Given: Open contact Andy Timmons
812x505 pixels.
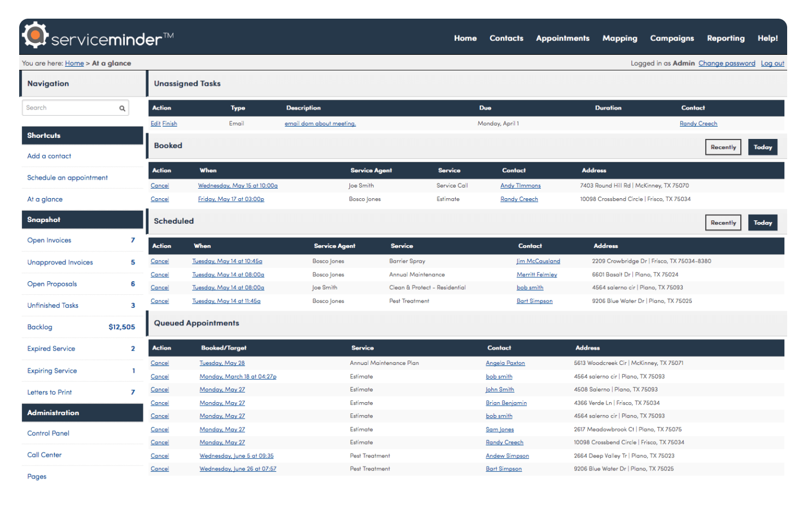Looking at the screenshot, I should pyautogui.click(x=520, y=186).
